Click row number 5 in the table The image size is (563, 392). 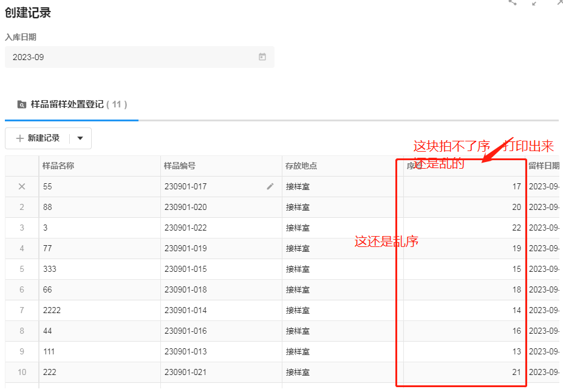point(22,269)
